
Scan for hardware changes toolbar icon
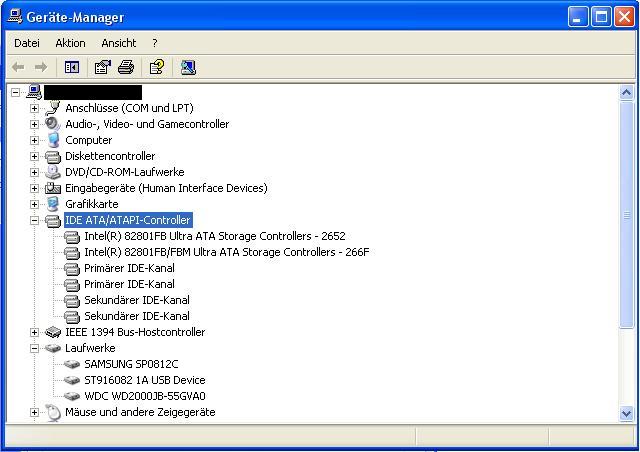pos(188,67)
